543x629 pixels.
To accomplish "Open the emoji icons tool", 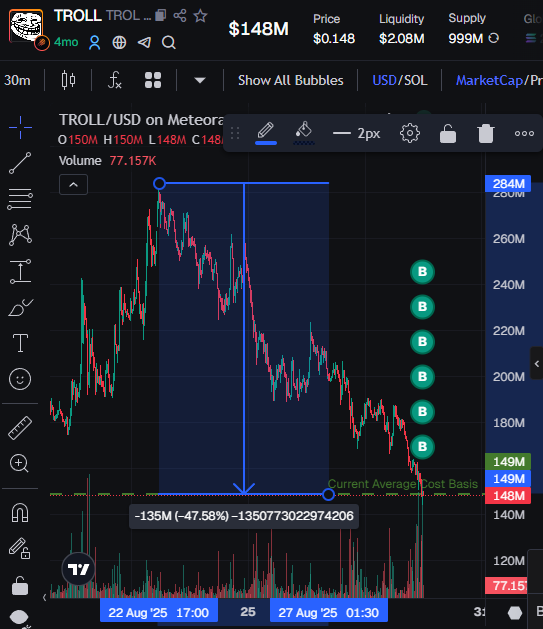I will pos(20,379).
